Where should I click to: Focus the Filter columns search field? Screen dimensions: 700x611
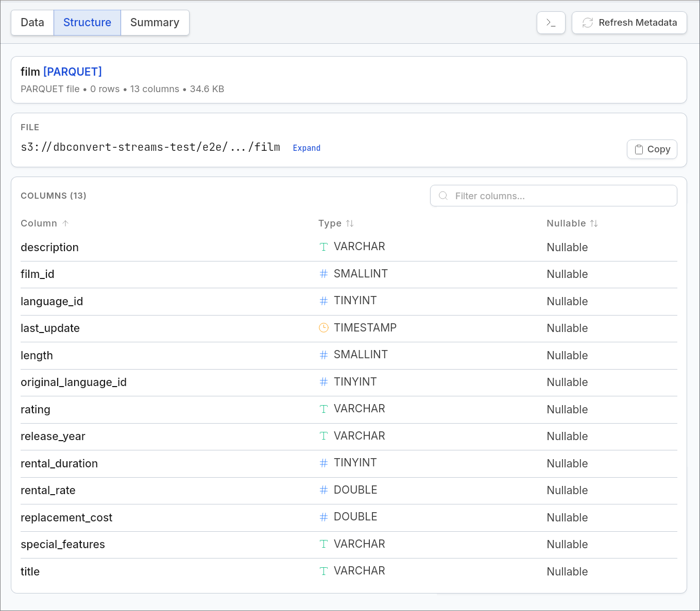(553, 196)
